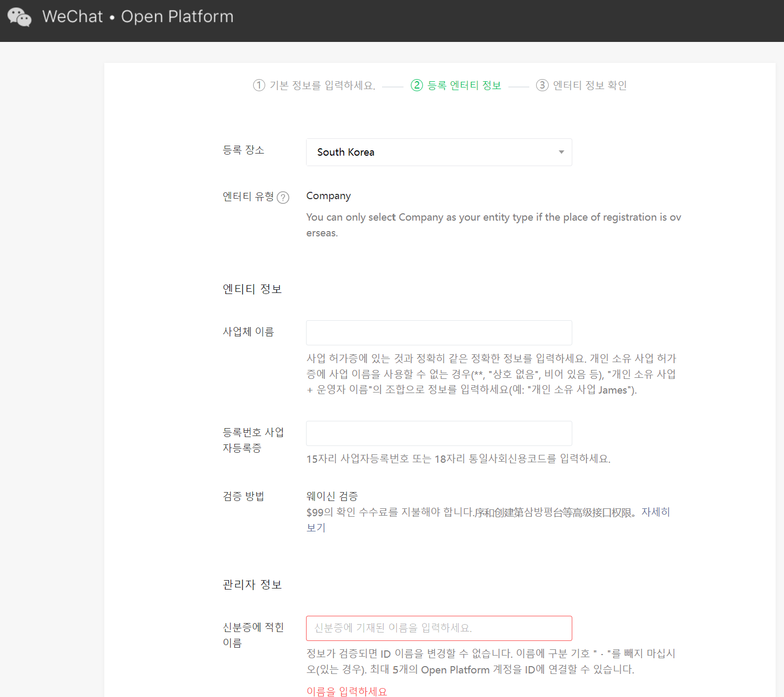
Task: Click the 검증 방법 field label
Action: [244, 496]
